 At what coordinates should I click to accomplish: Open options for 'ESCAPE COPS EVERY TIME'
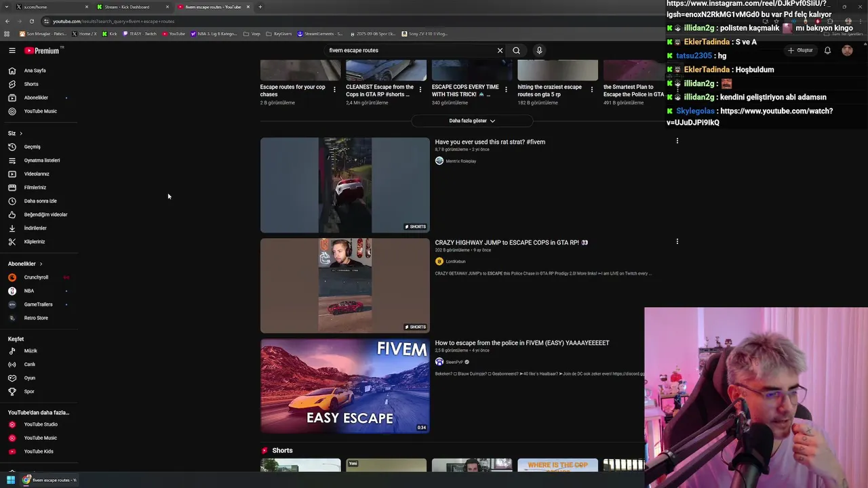pos(506,89)
